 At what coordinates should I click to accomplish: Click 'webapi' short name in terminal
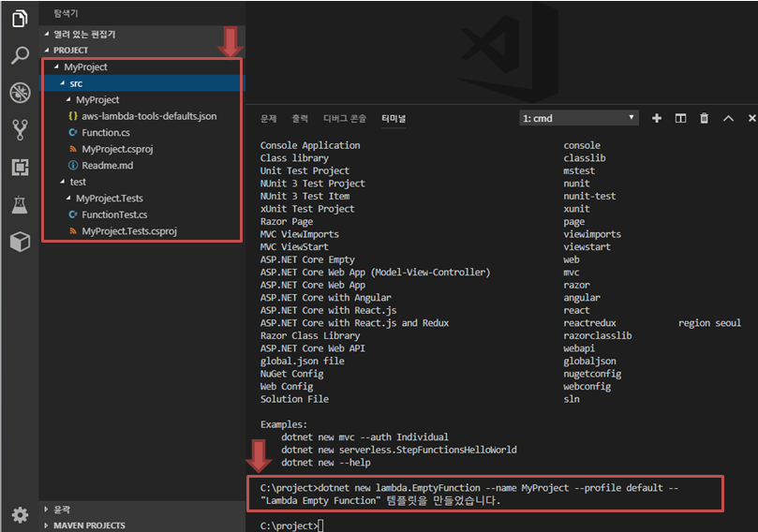[x=579, y=348]
